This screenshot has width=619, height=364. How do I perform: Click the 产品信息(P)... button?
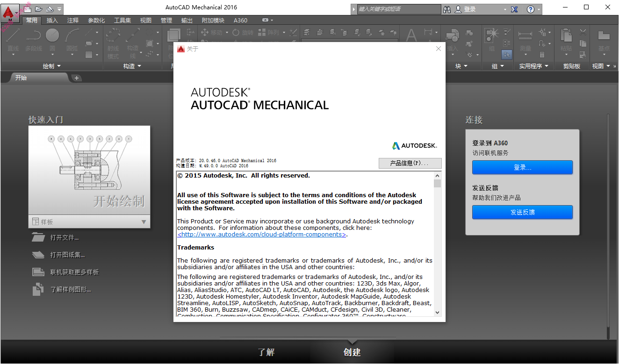(410, 163)
